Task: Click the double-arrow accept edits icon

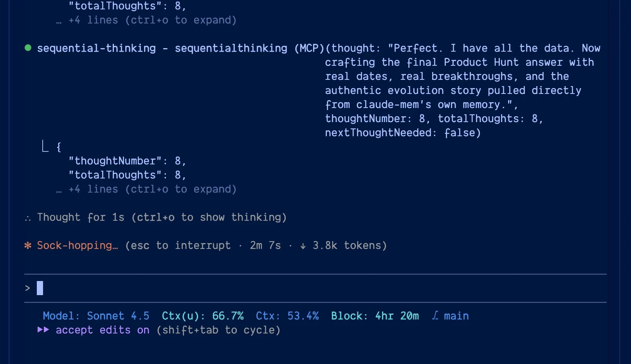Action: coord(43,330)
